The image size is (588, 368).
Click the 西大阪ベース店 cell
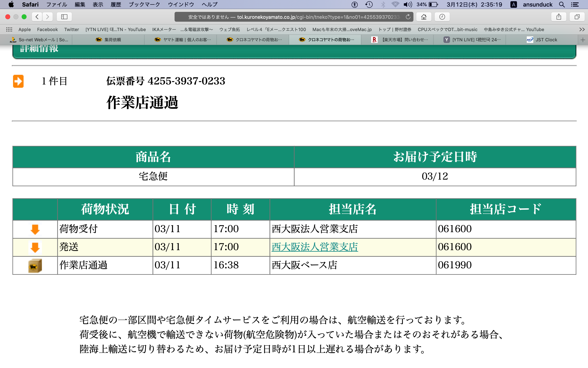coord(353,265)
